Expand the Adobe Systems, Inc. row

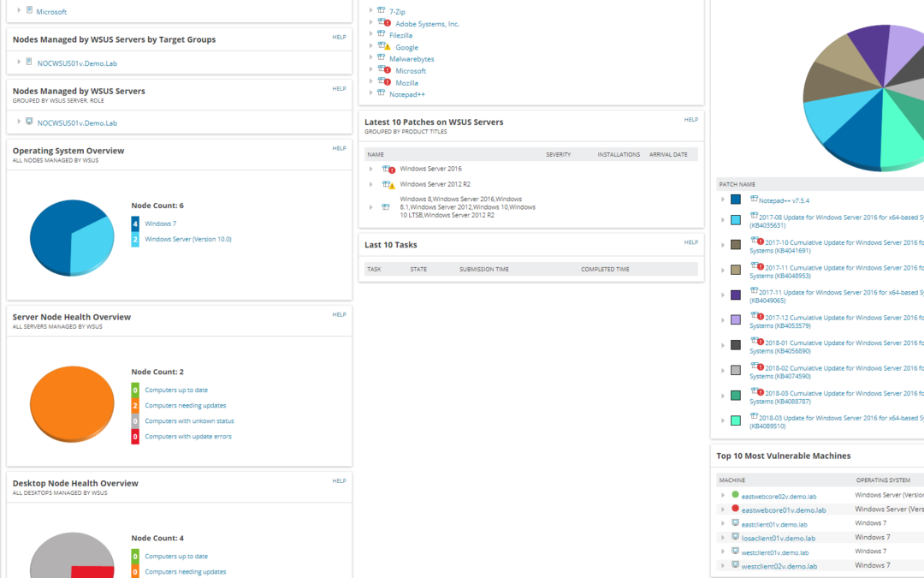(x=370, y=22)
